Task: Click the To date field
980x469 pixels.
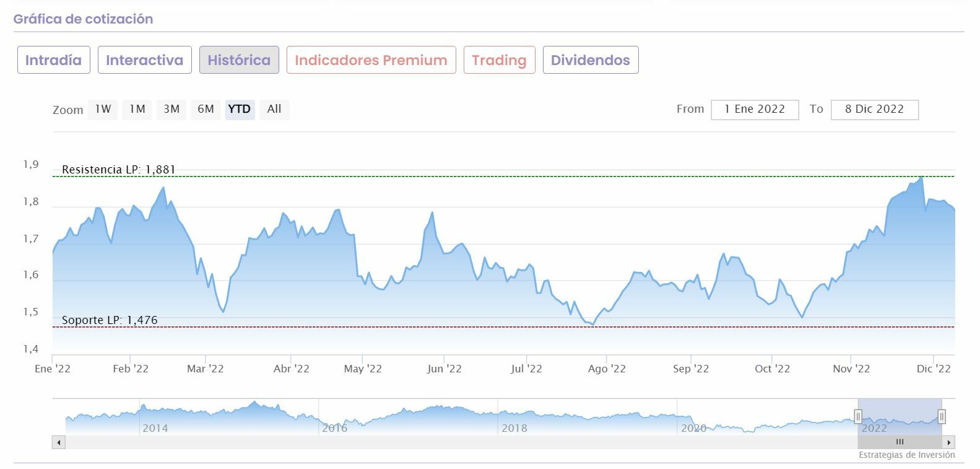Action: tap(874, 110)
